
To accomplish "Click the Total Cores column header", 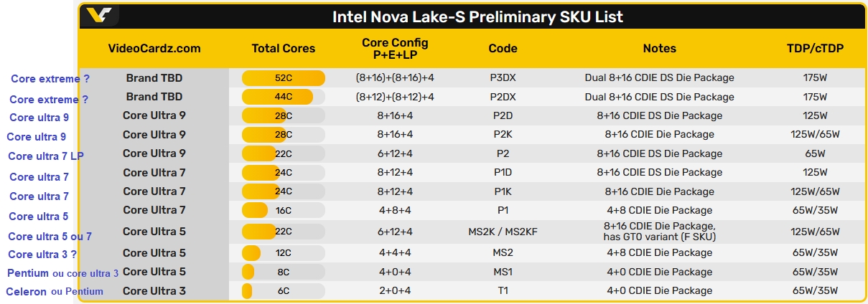I will tap(284, 49).
